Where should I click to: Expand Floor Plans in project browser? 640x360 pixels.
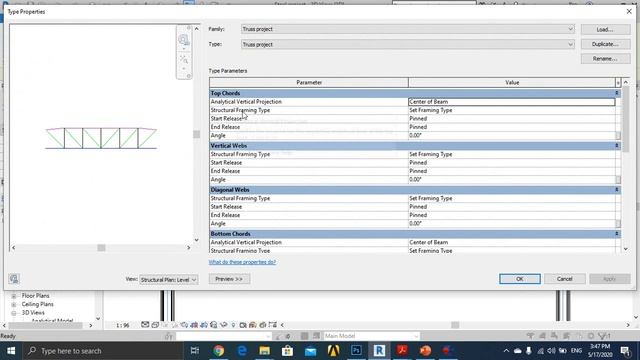click(13, 296)
